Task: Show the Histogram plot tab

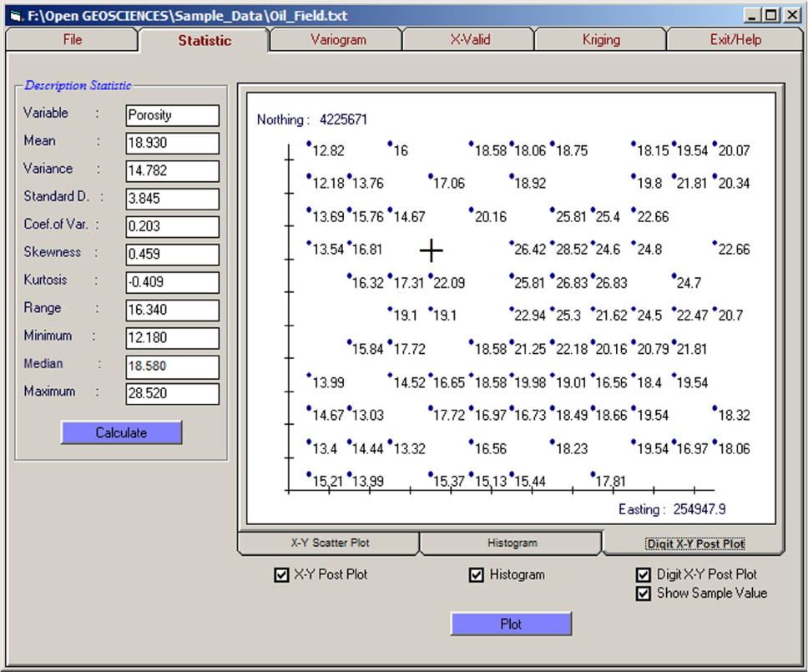Action: coord(511,543)
